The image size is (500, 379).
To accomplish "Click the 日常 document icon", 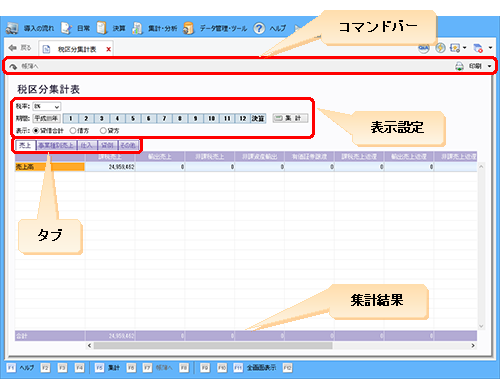I will tap(66, 28).
